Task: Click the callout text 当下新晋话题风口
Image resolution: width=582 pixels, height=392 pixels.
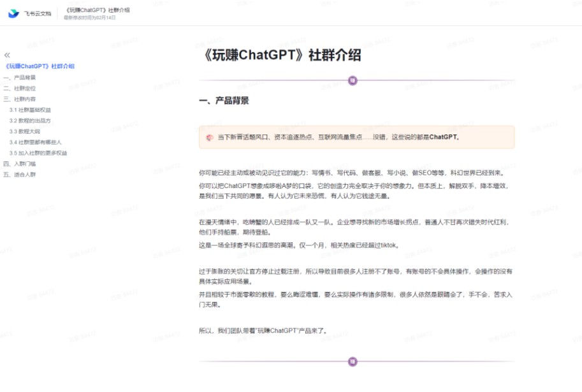Action: point(338,137)
